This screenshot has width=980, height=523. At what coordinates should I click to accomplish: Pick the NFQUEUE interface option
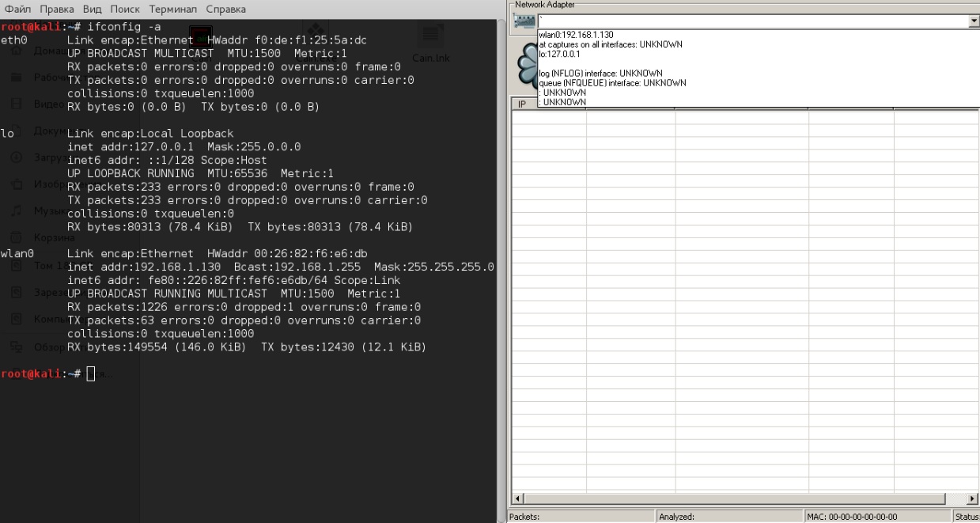(612, 82)
